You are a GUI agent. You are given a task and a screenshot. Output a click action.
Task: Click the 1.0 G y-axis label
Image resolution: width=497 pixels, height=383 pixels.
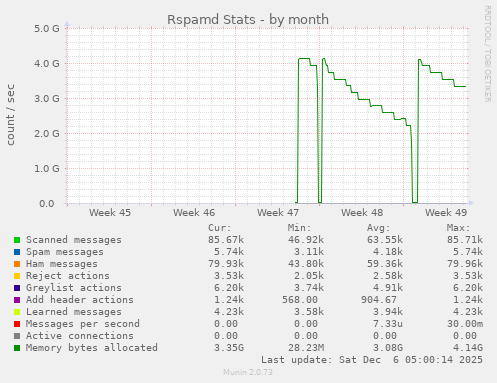pyautogui.click(x=47, y=169)
